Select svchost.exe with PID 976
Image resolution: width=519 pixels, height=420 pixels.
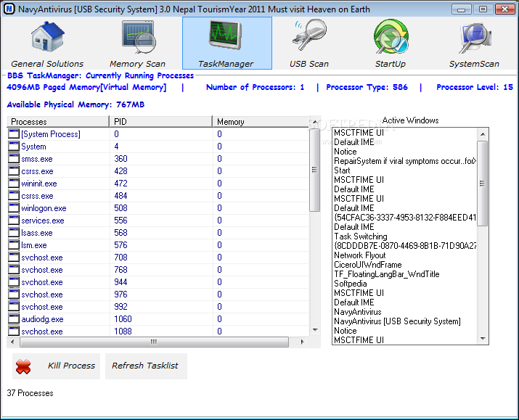[x=42, y=295]
